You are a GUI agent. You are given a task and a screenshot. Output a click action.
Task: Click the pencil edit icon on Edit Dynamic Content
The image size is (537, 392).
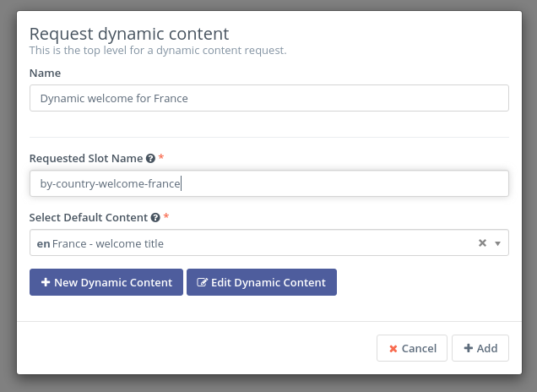coord(202,283)
